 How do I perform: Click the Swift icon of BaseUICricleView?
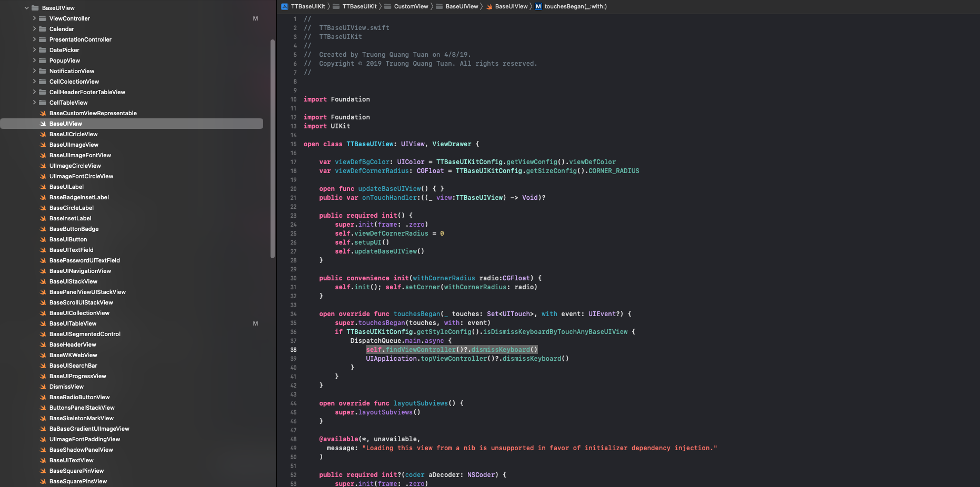[43, 134]
